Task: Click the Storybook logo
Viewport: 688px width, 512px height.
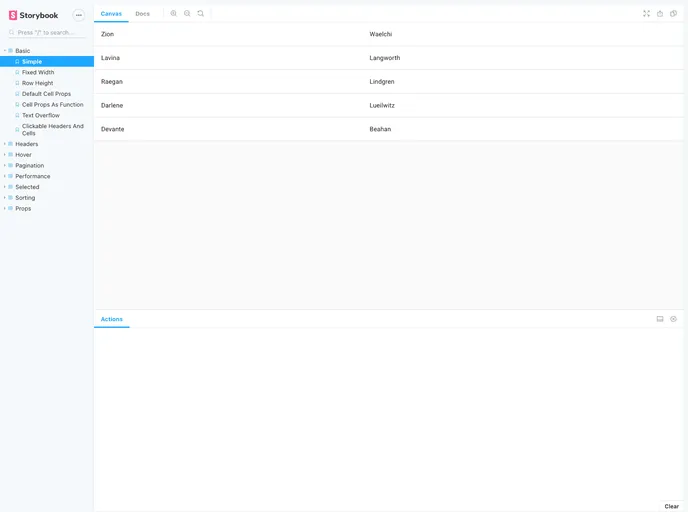Action: pos(33,15)
